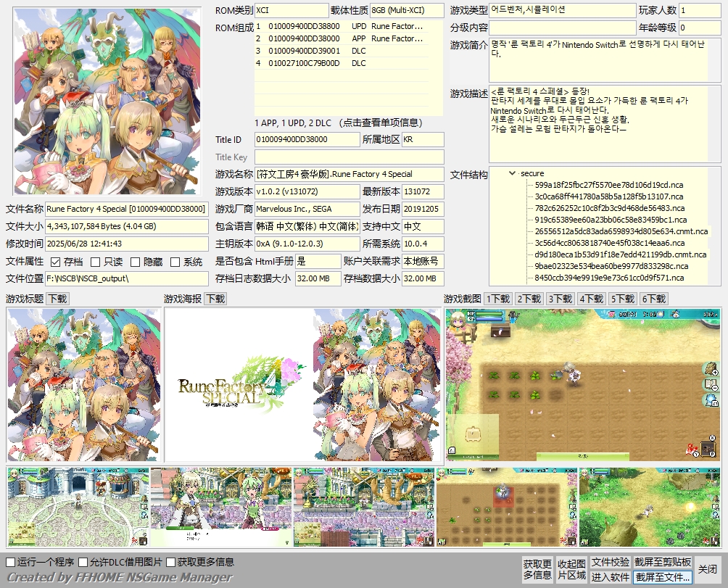Open the farm field gameplay screenshot
Image resolution: width=728 pixels, height=588 pixels.
pyautogui.click(x=583, y=385)
